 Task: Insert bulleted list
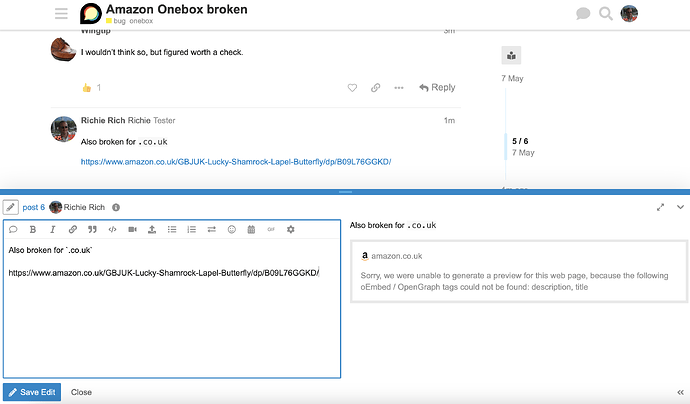pyautogui.click(x=172, y=229)
